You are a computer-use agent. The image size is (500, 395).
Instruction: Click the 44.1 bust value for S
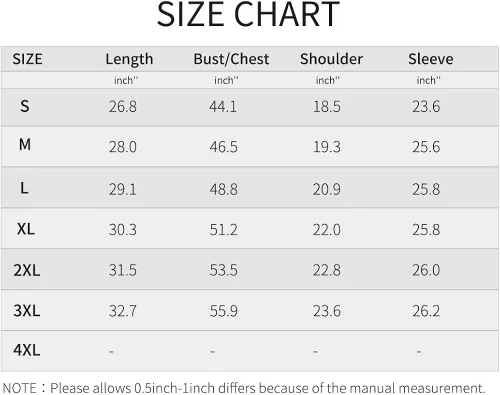[x=223, y=107]
